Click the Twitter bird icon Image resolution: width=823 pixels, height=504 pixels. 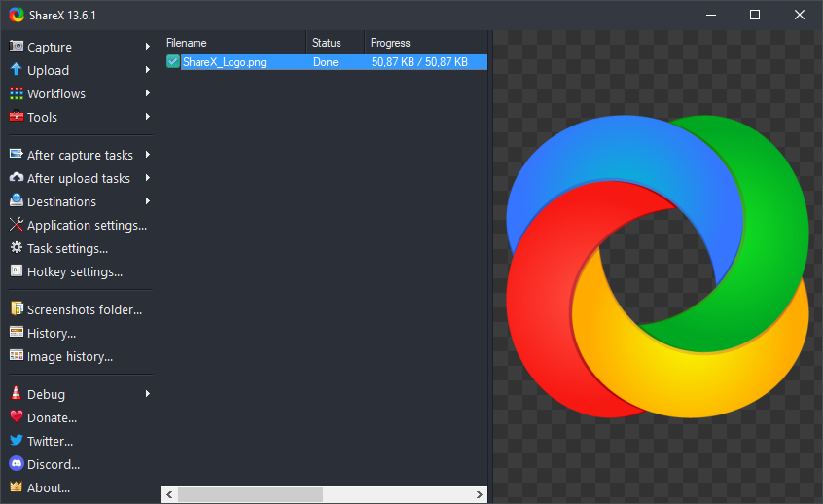coord(17,441)
